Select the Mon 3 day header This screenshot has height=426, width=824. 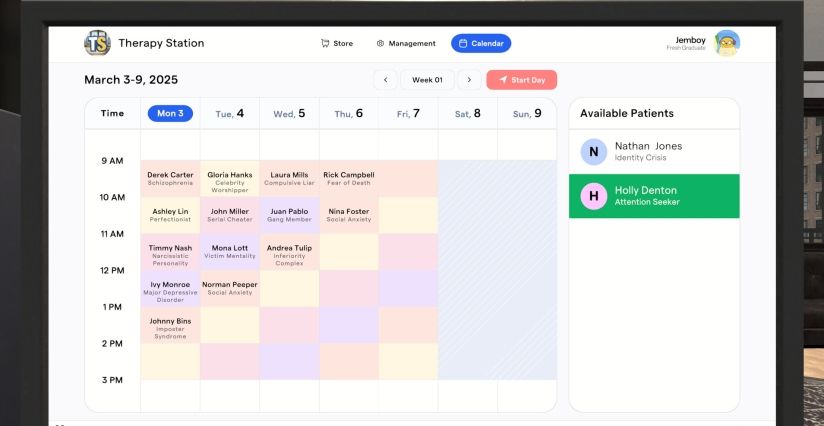coord(170,114)
